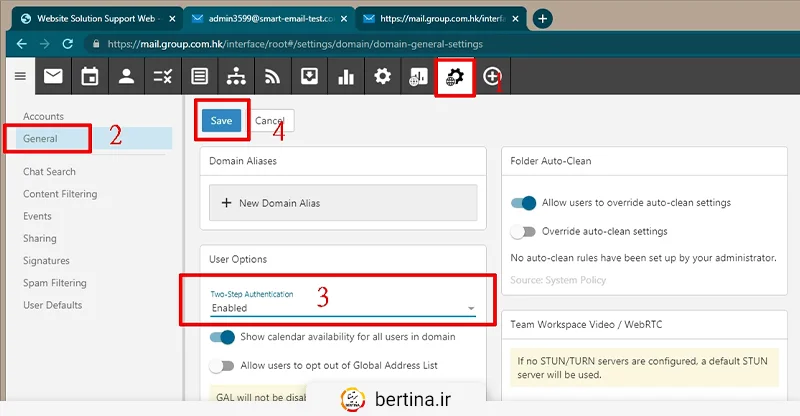This screenshot has width=800, height=416.
Task: Select General in the settings sidebar
Action: coord(41,139)
